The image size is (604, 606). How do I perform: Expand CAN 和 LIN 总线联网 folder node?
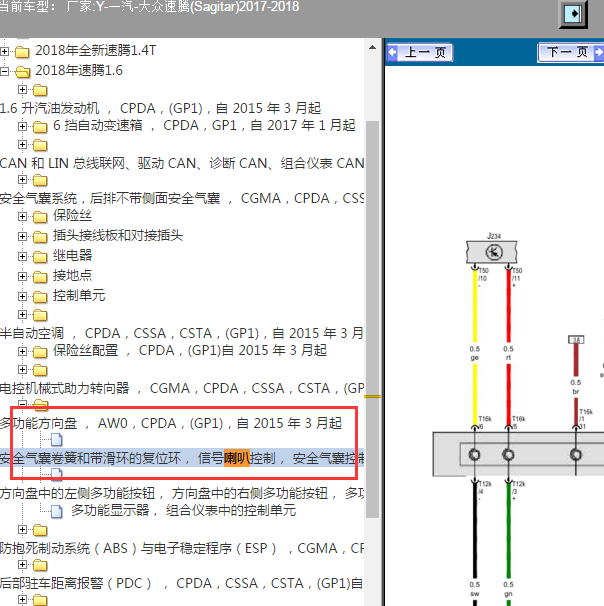(x=22, y=145)
